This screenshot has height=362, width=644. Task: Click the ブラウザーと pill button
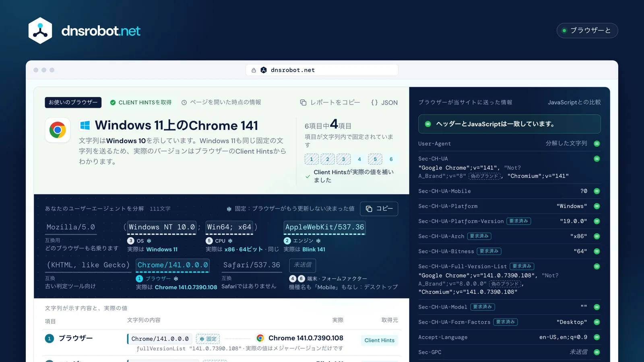point(587,31)
